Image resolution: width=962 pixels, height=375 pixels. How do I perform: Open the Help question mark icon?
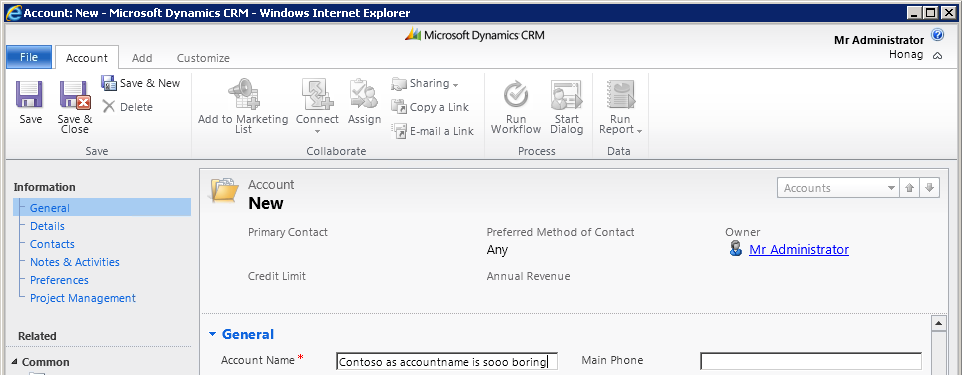click(937, 35)
